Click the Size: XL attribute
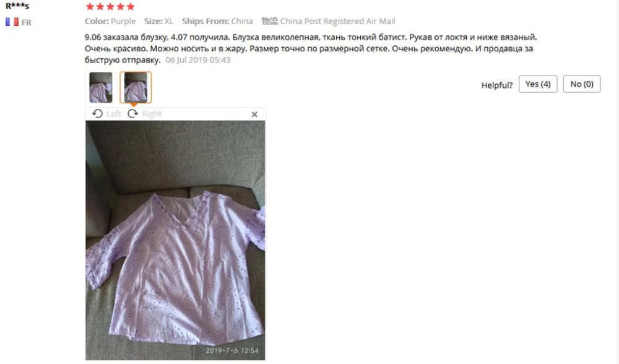This screenshot has width=619, height=364. pyautogui.click(x=158, y=21)
